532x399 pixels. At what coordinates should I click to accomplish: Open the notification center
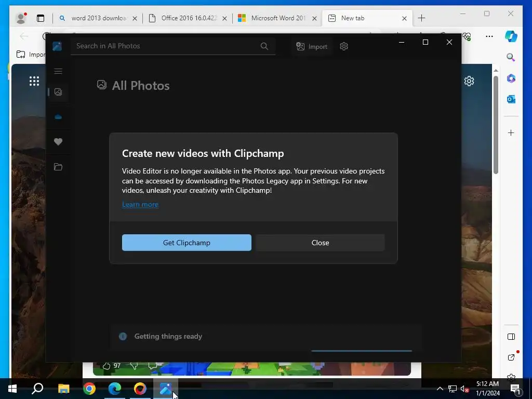pos(515,389)
